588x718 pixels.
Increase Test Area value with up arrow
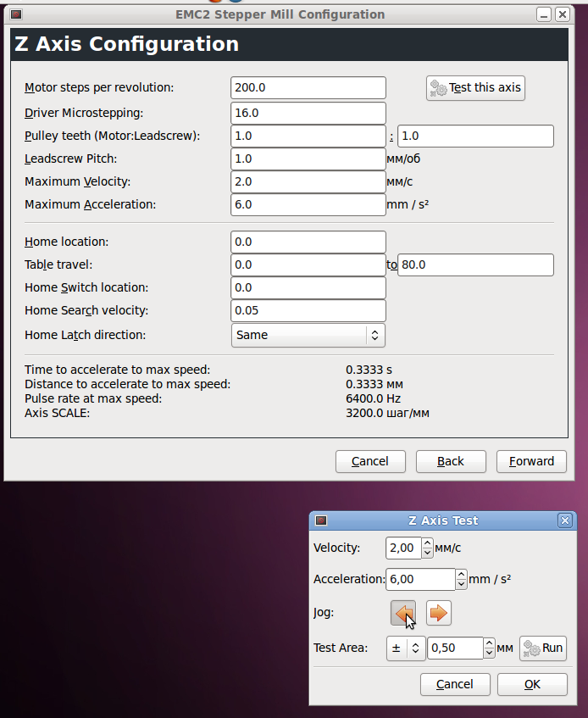pyautogui.click(x=489, y=643)
